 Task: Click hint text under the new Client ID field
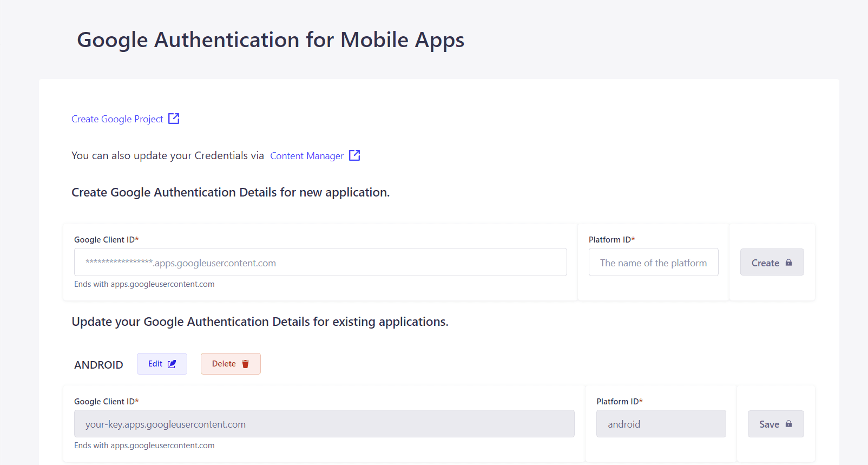144,284
